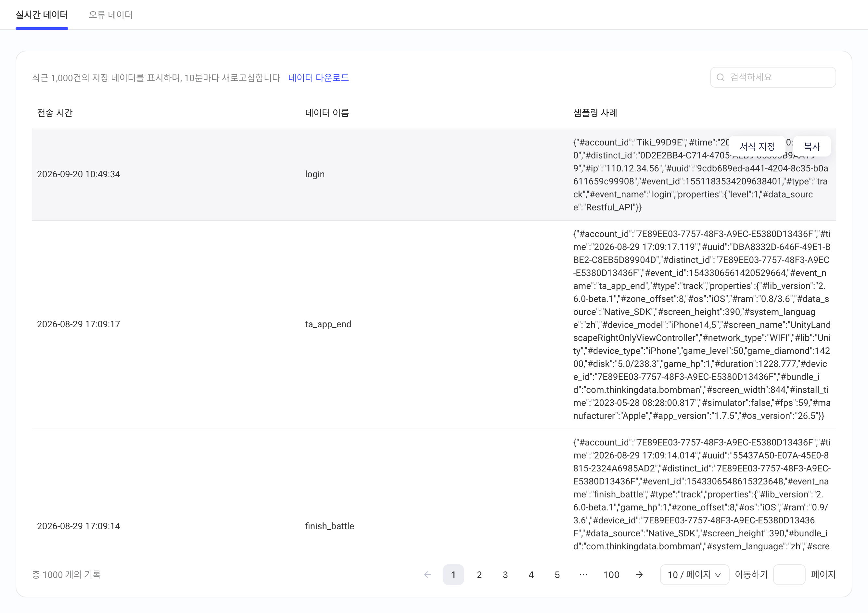Click the ta_app_end data name cell
Screen dimensions: 868x613
(328, 324)
